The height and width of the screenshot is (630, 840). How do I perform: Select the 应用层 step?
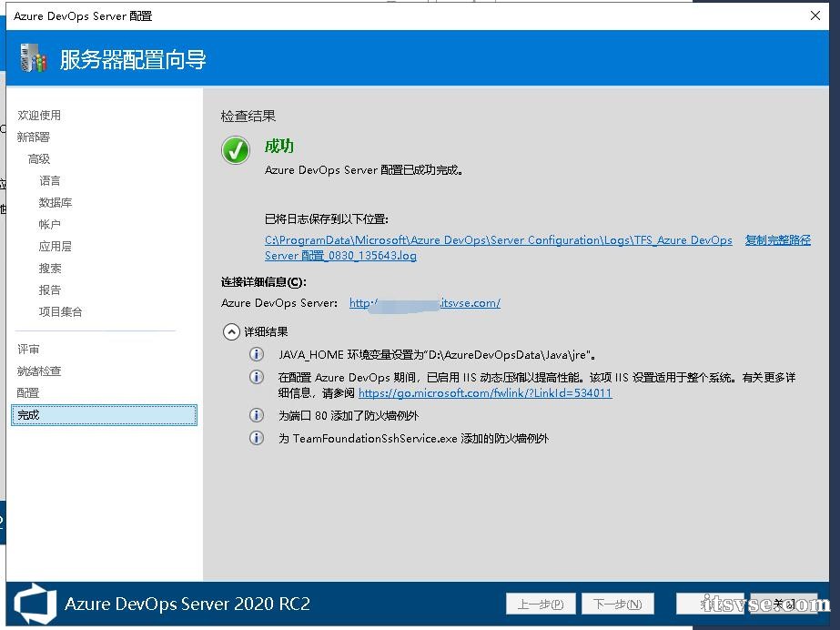56,247
